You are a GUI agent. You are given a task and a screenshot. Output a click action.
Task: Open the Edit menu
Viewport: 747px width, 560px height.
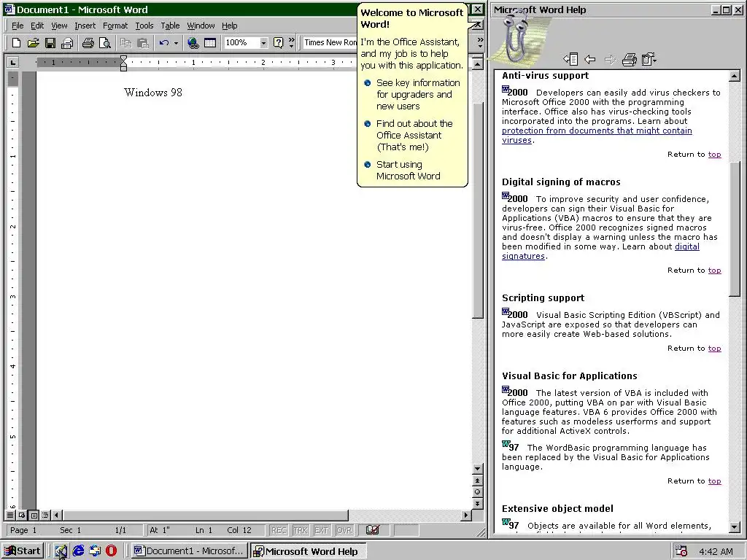[37, 26]
